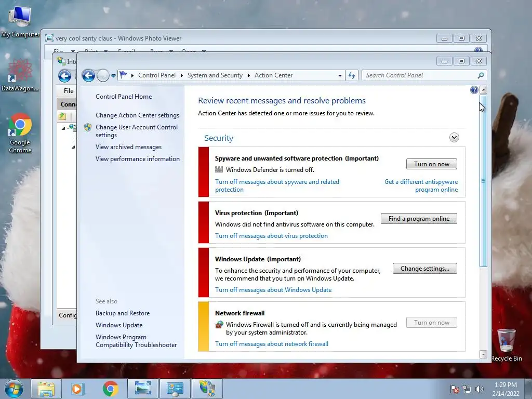Turn off messages about virus protection
This screenshot has width=532, height=399.
[x=271, y=236]
